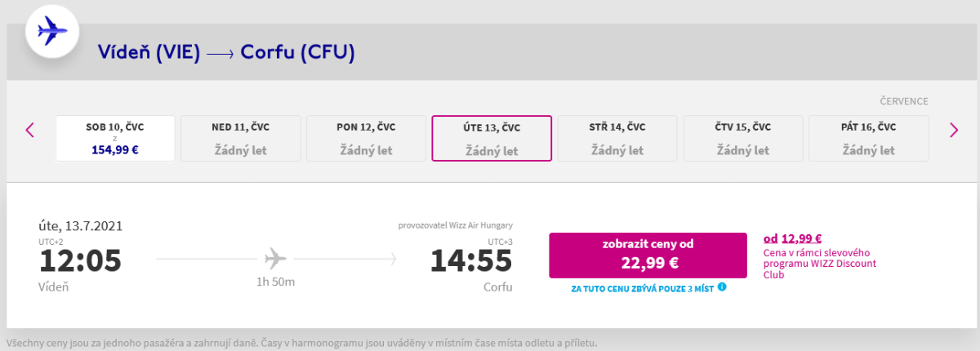Click the 12:05 departure time
Viewport: 980px width, 351px height.
point(80,260)
